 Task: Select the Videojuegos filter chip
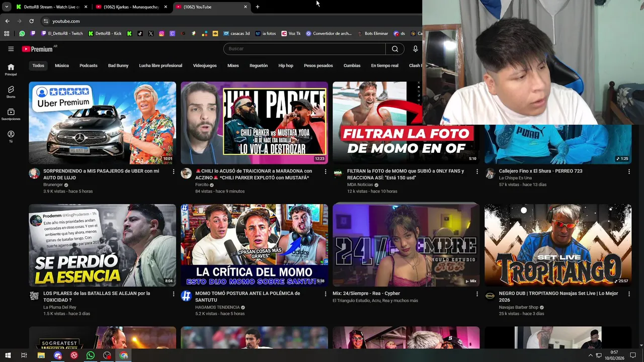click(205, 65)
